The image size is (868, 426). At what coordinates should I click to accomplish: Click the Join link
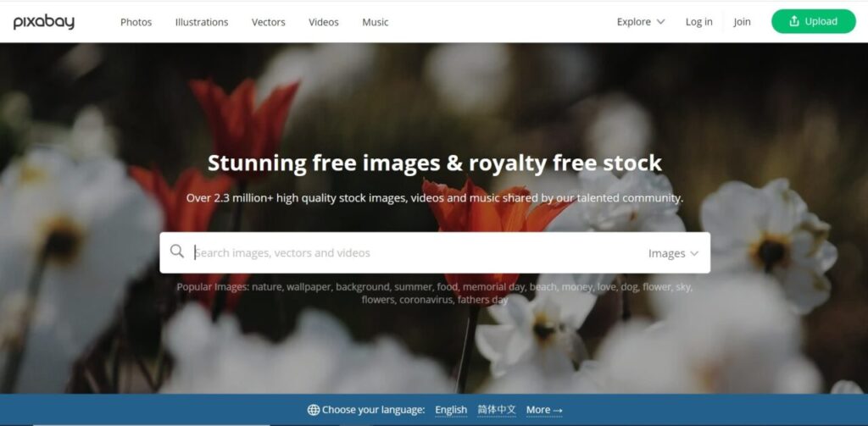[743, 21]
